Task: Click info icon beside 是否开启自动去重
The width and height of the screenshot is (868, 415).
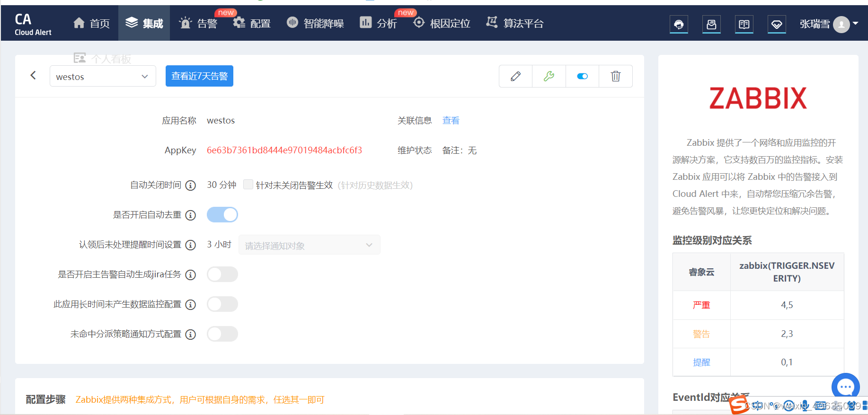Action: 190,215
